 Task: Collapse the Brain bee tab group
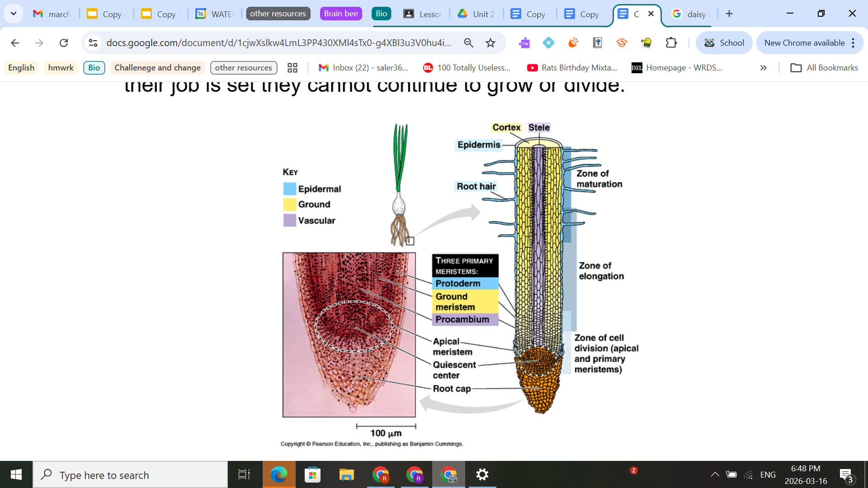(x=340, y=14)
